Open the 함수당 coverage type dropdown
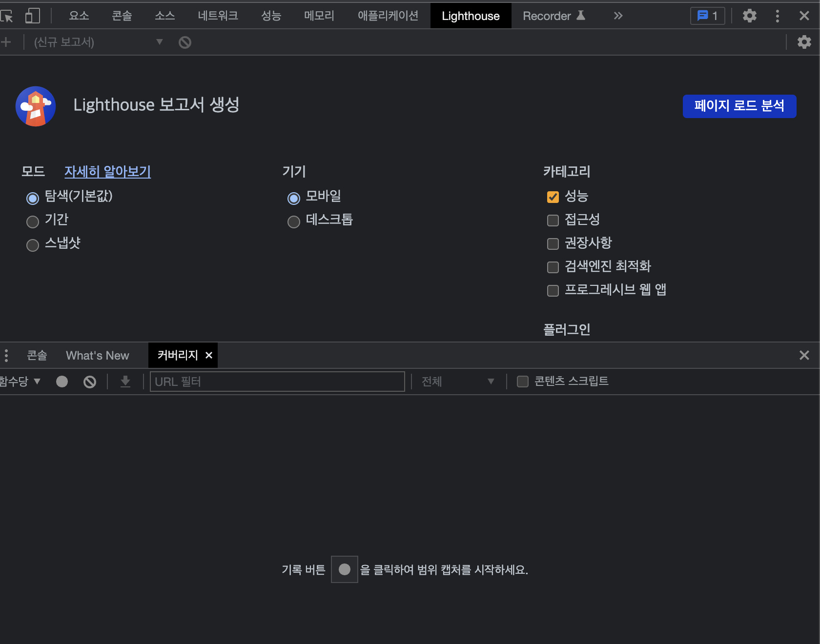820x644 pixels. (20, 382)
